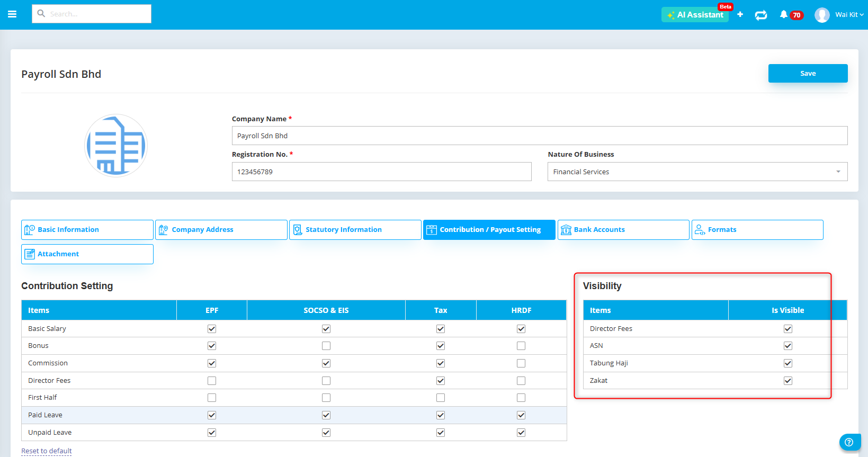This screenshot has height=457, width=868.
Task: Open the notifications bell icon
Action: click(x=784, y=14)
